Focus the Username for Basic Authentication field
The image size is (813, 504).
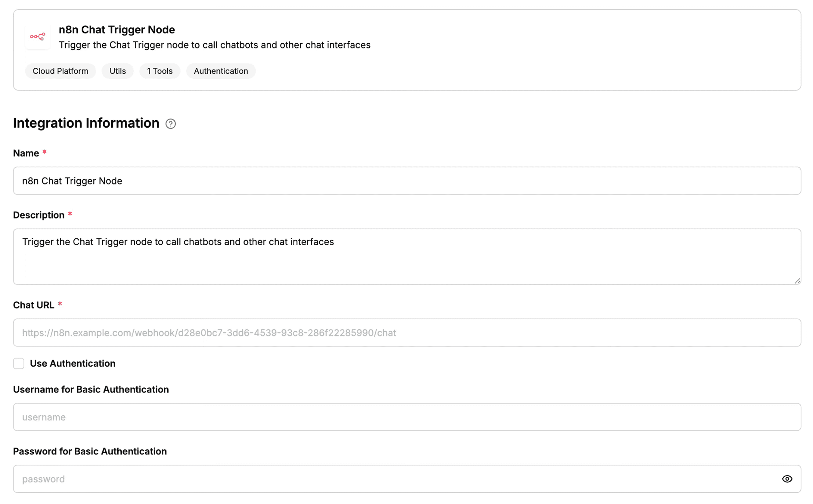407,417
